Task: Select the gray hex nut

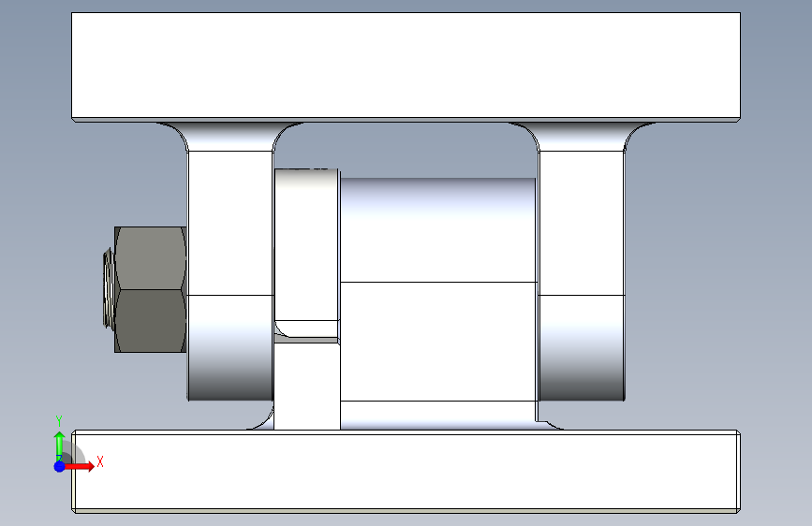Action: pyautogui.click(x=150, y=289)
